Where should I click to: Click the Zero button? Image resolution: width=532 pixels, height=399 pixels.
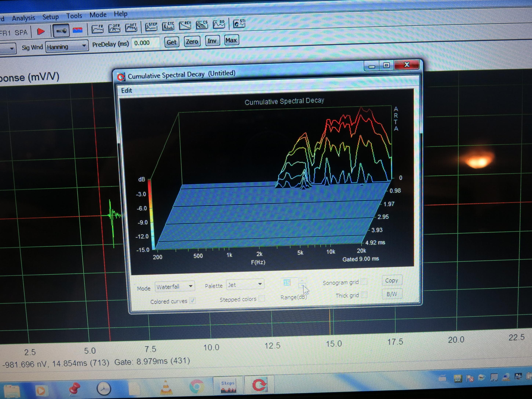pos(192,42)
